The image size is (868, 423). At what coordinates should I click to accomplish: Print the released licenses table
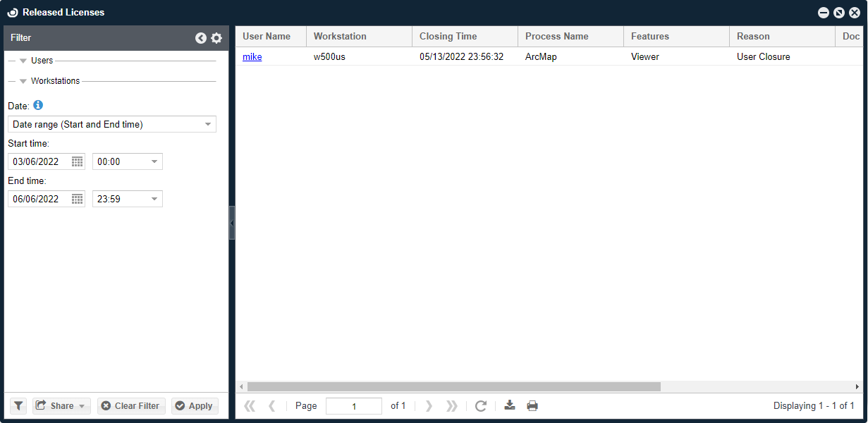point(532,405)
